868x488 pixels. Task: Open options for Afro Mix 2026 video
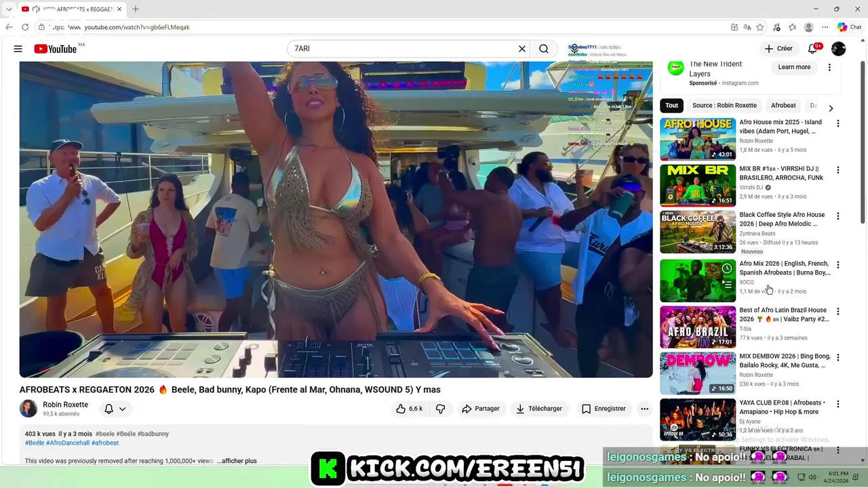(837, 265)
